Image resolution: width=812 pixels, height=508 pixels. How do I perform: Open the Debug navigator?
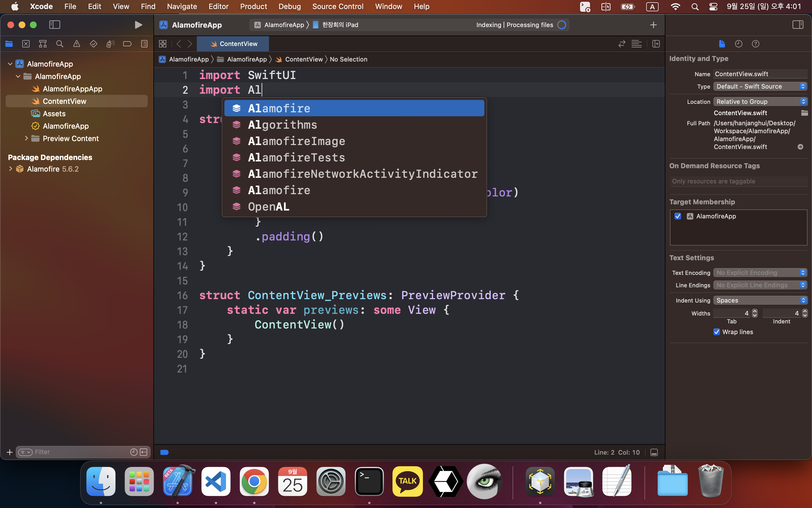tap(111, 44)
